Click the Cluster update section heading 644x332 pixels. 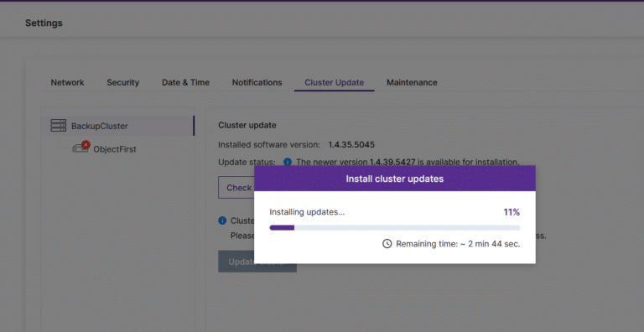(x=247, y=125)
